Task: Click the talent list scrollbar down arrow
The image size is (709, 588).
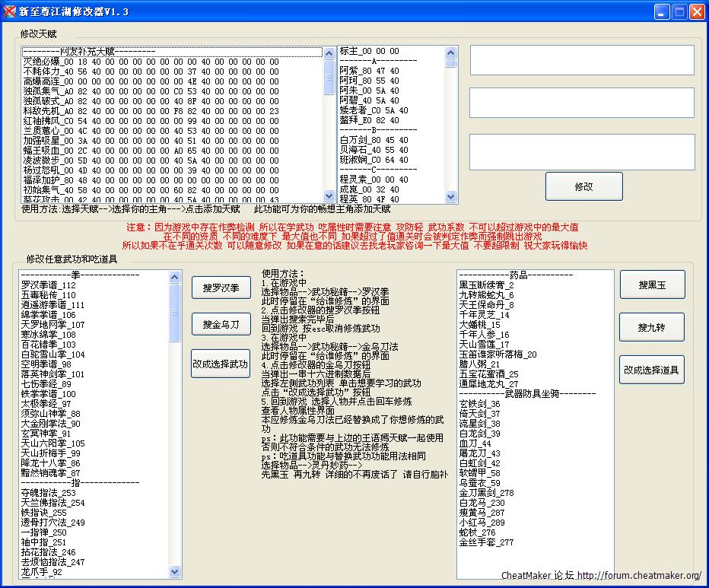Action: point(329,196)
